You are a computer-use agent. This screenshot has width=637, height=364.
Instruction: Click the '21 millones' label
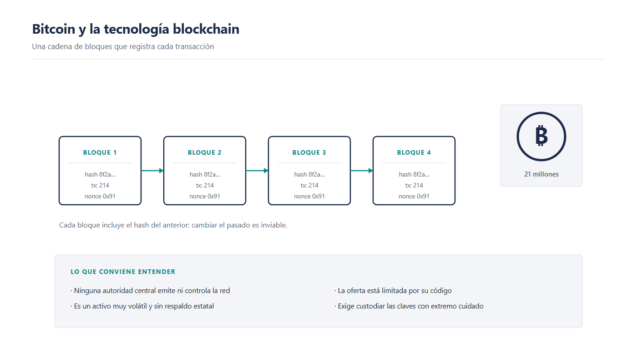pos(541,174)
